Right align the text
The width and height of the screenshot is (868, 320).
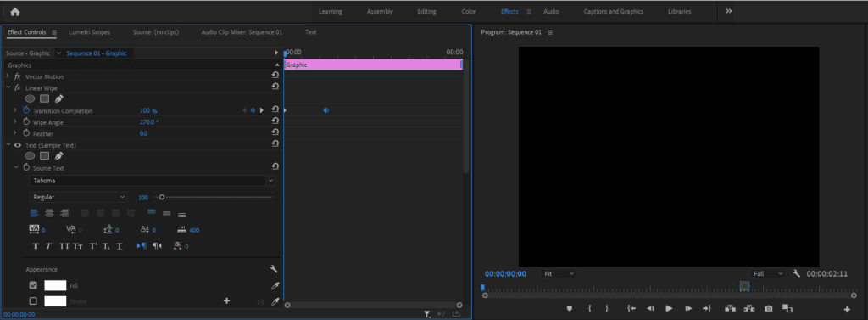(64, 213)
